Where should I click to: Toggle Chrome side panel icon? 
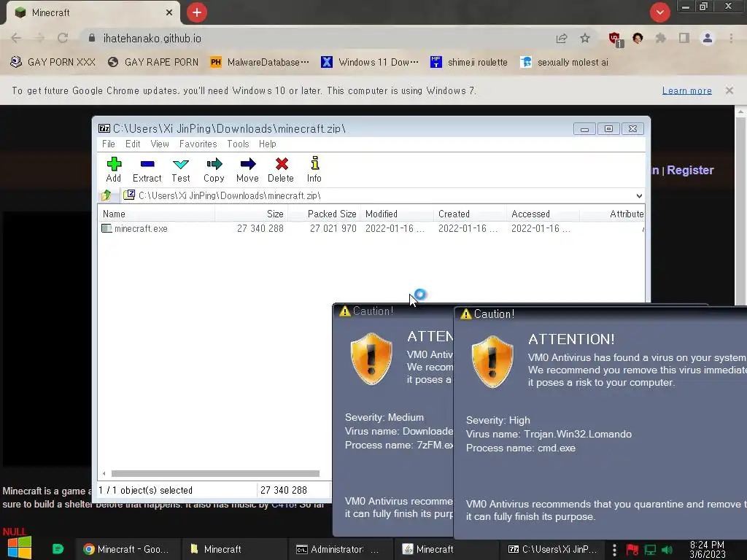684,38
